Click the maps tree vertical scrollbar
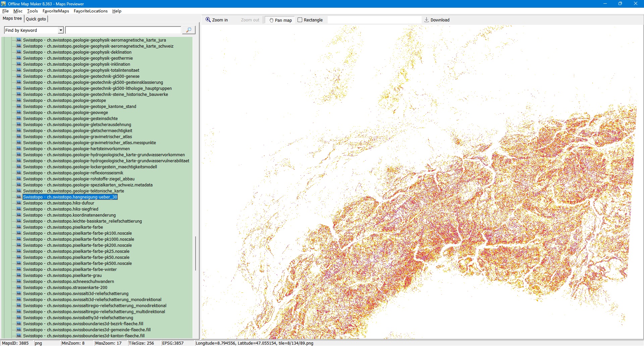This screenshot has width=644, height=346. point(195,253)
